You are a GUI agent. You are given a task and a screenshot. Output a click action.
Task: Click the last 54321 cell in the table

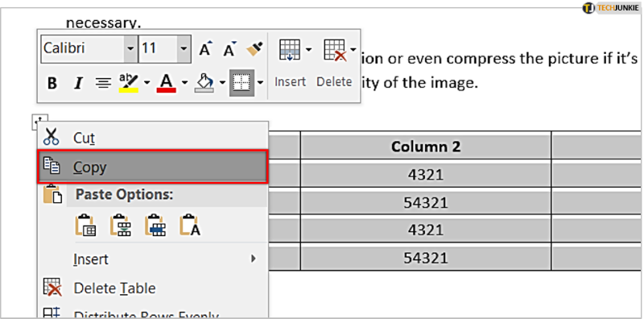point(426,257)
